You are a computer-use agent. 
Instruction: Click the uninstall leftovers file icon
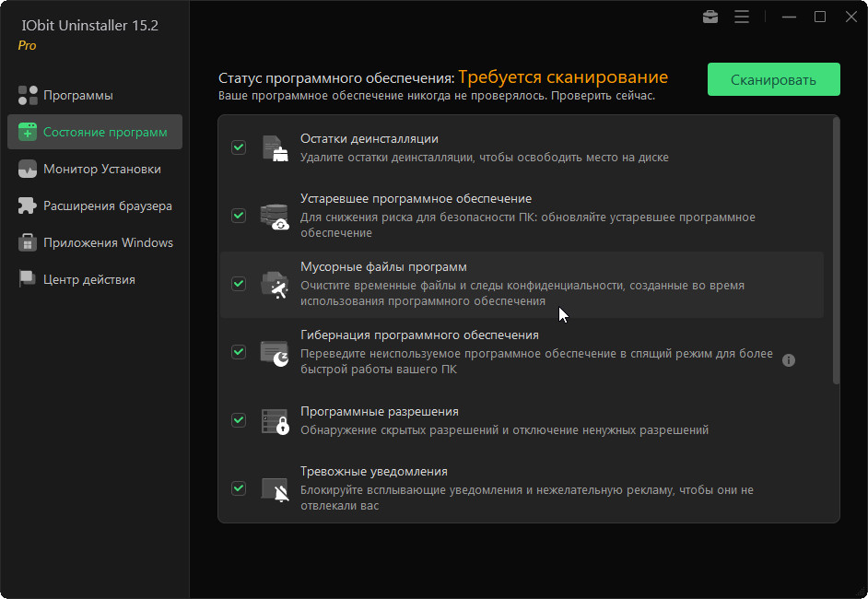(x=275, y=147)
